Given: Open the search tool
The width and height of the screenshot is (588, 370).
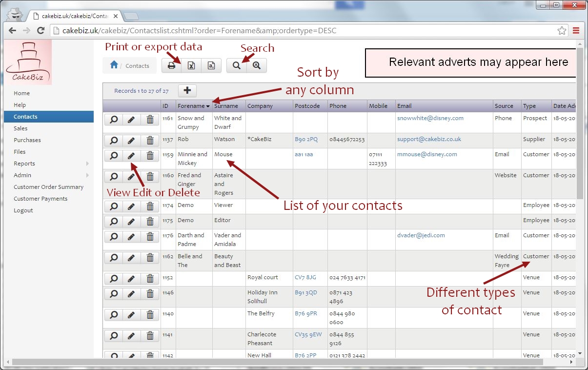Looking at the screenshot, I should (237, 64).
